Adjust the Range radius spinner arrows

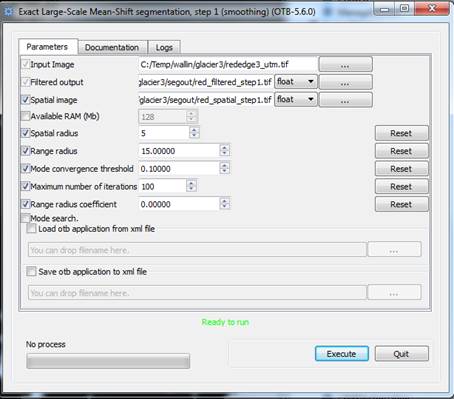click(225, 151)
